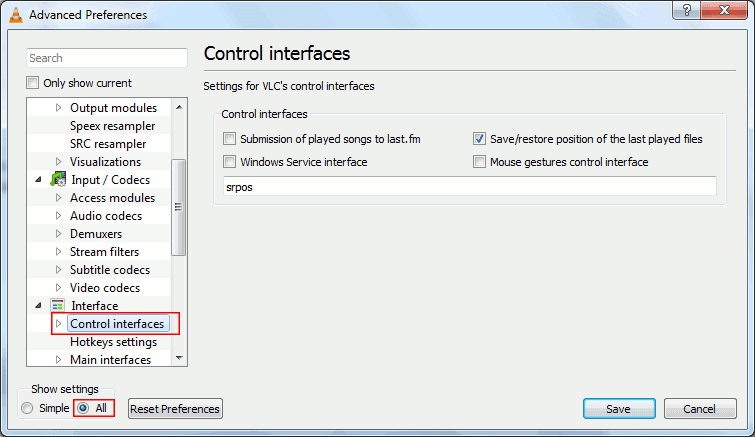The height and width of the screenshot is (437, 755).
Task: Enable Submission of played songs to last.fm
Action: point(230,139)
